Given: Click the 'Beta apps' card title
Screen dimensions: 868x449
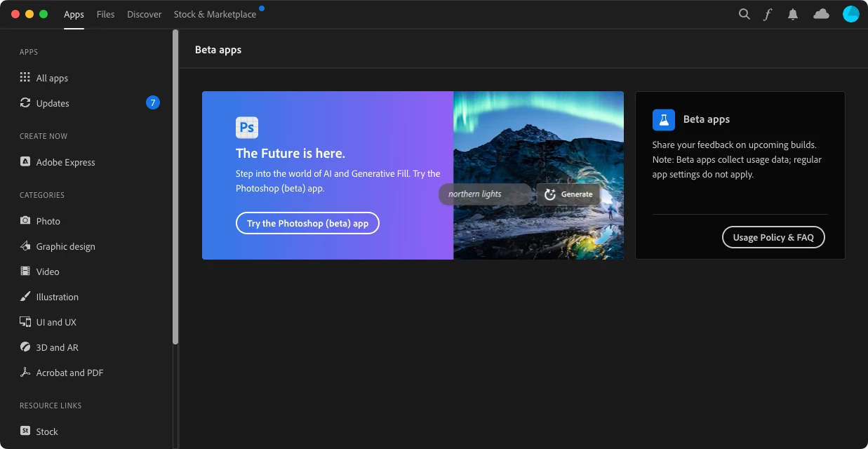Looking at the screenshot, I should (707, 119).
